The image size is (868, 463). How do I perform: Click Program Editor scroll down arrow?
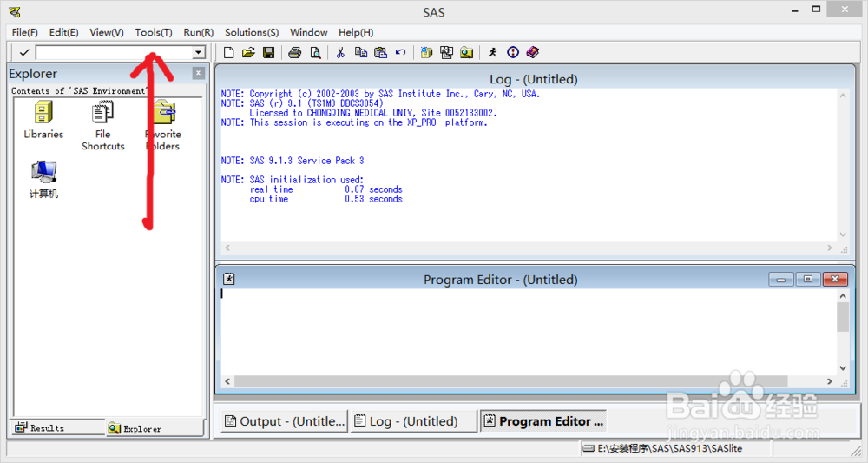point(843,368)
